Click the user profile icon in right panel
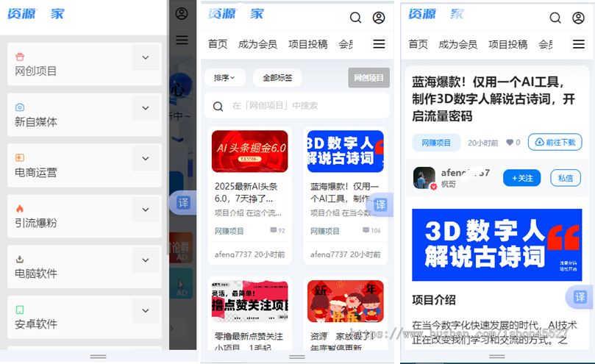 click(x=578, y=18)
